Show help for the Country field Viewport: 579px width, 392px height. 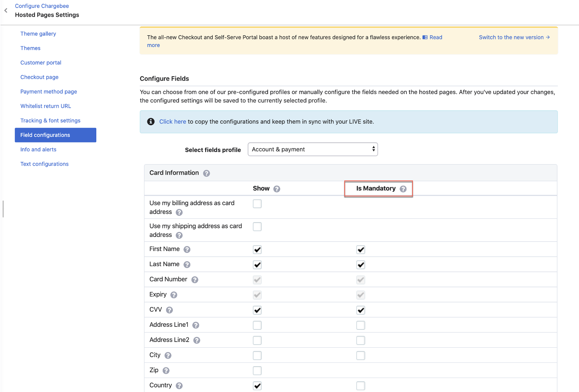(179, 386)
